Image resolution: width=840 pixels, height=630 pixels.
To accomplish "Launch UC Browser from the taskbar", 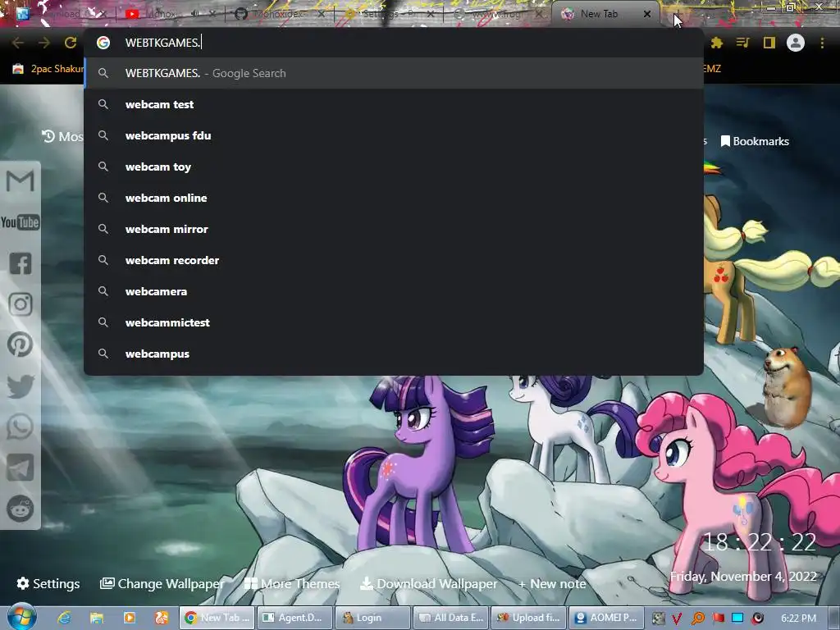I will pyautogui.click(x=162, y=618).
